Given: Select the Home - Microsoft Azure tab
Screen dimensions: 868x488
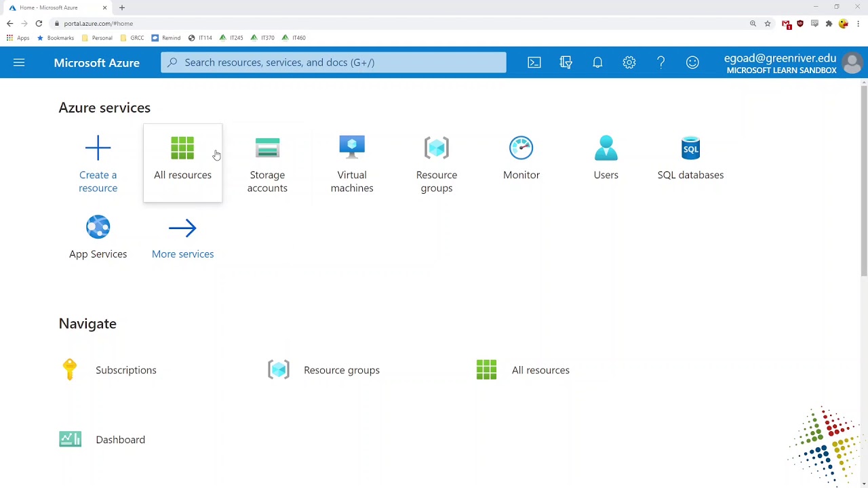Looking at the screenshot, I should click(58, 7).
